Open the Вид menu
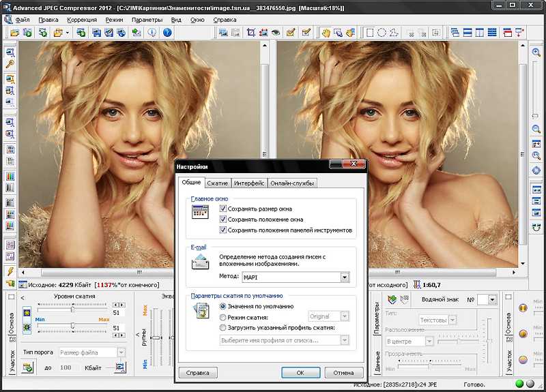546x392 pixels. click(176, 20)
